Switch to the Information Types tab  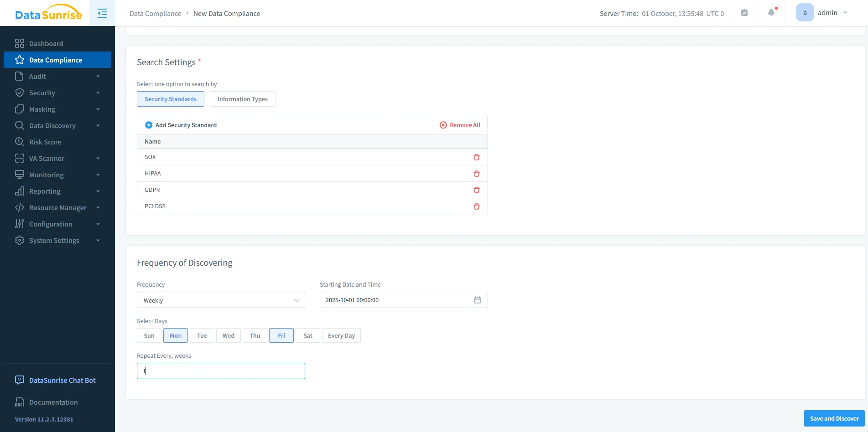[242, 99]
